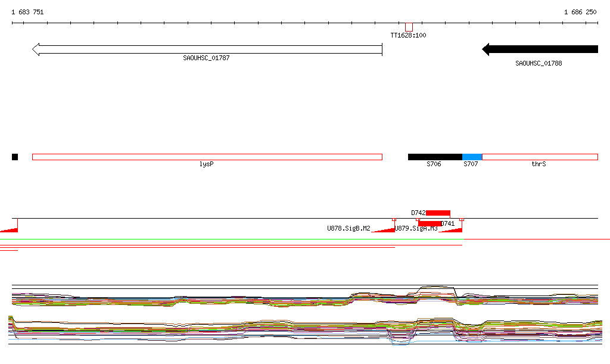610x364 pixels.
Task: Click the small black square at far left
Action: click(x=15, y=157)
